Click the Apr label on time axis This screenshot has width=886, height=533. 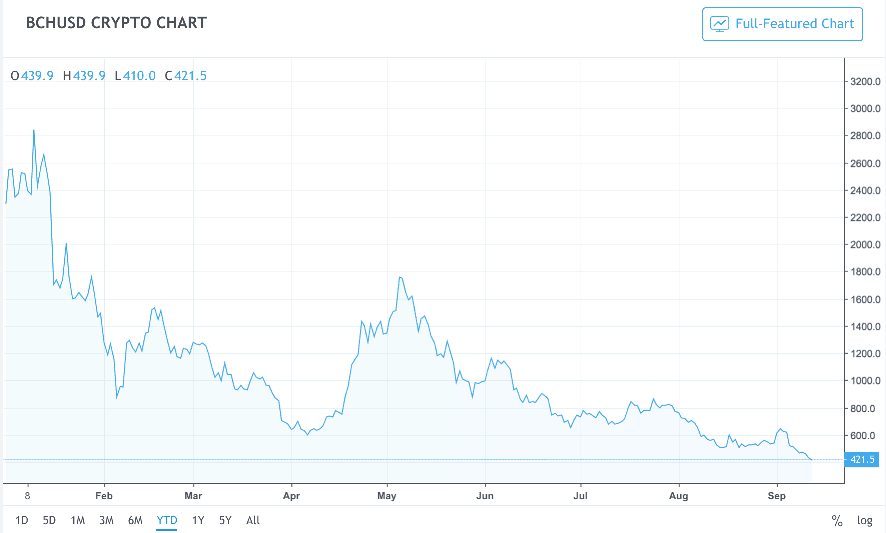(x=291, y=496)
